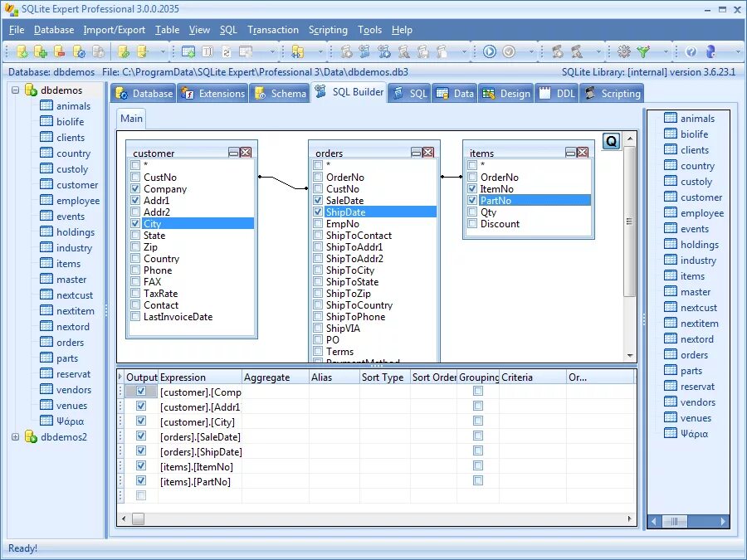Click the nextord table in the right list

[697, 339]
